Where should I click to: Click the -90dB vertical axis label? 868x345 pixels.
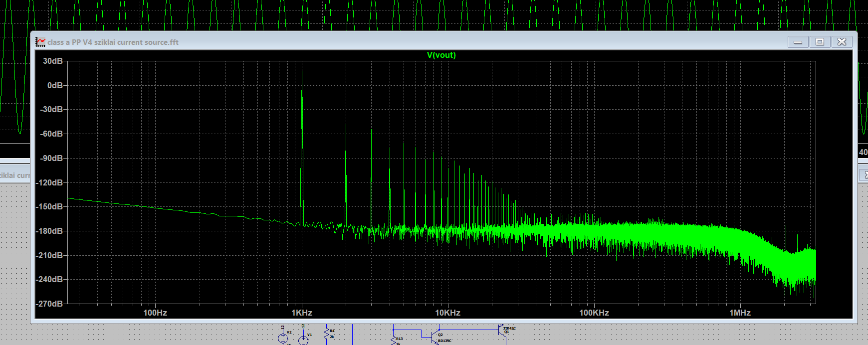click(51, 158)
